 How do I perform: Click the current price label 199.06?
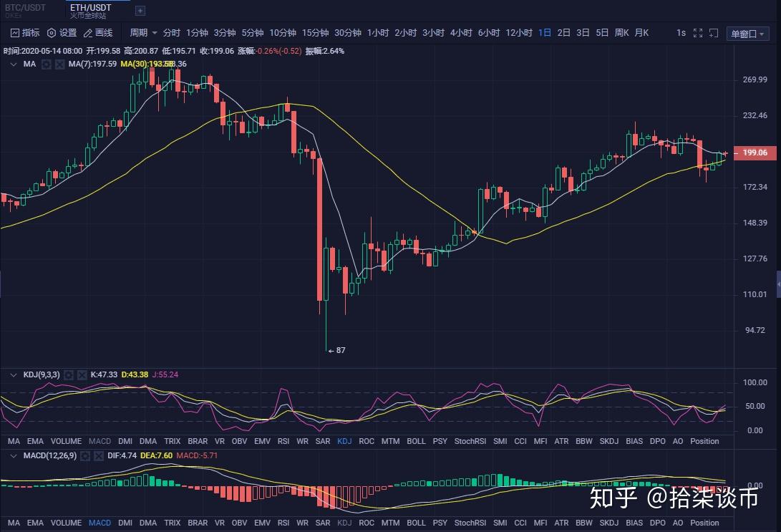point(755,153)
